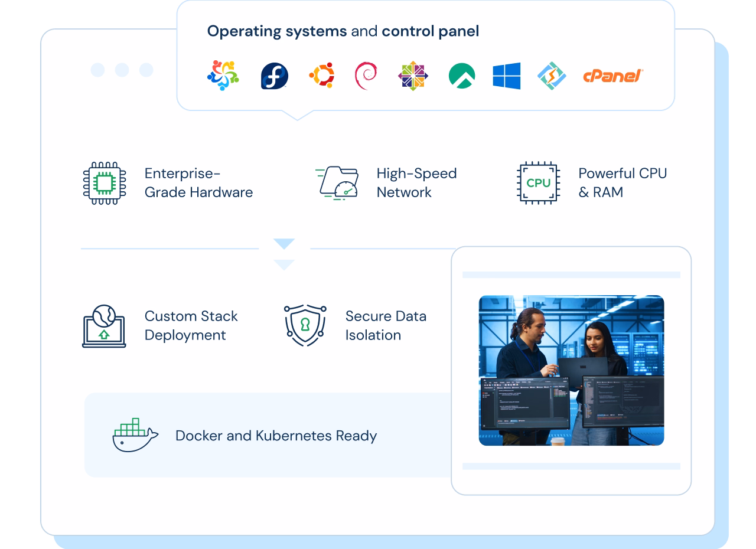Click the AlmaLinux logo icon
Viewport: 756px width, 549px height.
(x=223, y=76)
